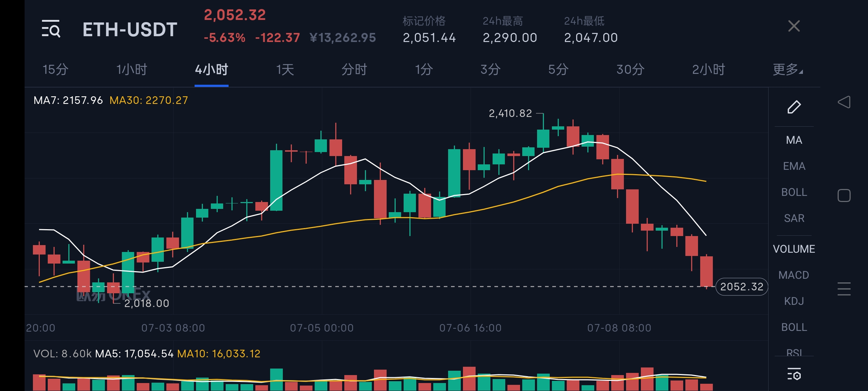Show the MACD sub-chart
The image size is (868, 391).
tap(794, 275)
